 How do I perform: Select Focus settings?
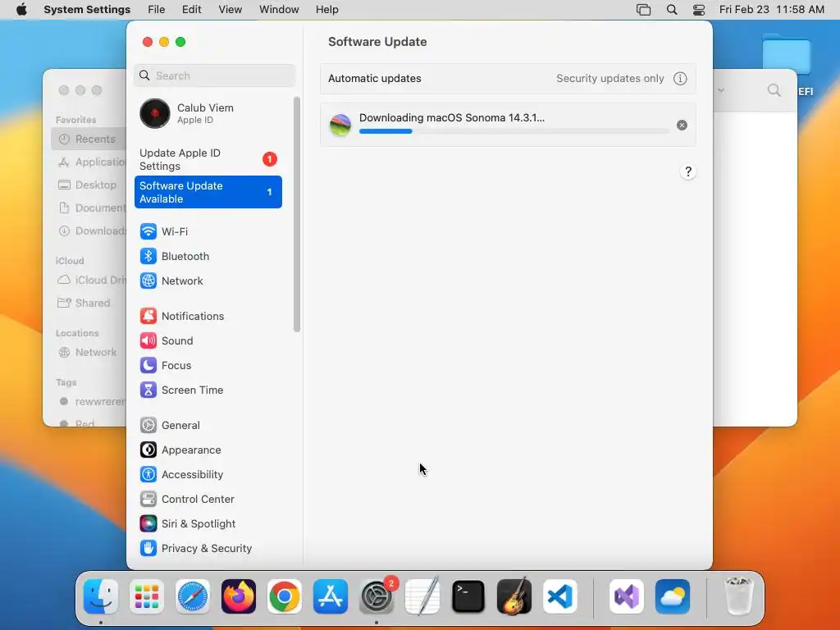coord(208,365)
